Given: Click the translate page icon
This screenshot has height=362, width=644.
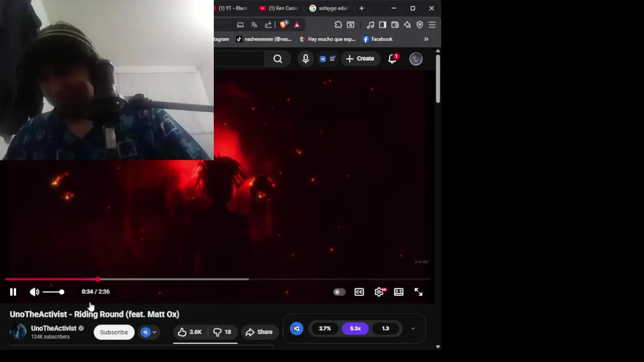Looking at the screenshot, I should click(254, 25).
